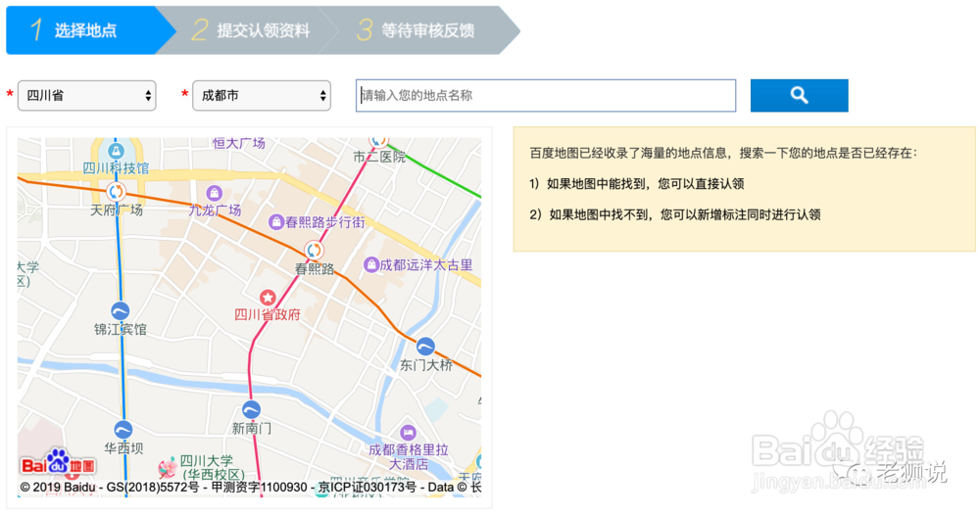Click the 东门大桥 metro station icon

(425, 347)
